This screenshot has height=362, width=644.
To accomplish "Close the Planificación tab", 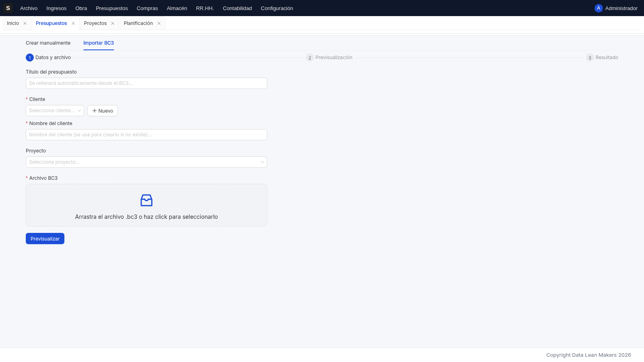I will click(159, 23).
